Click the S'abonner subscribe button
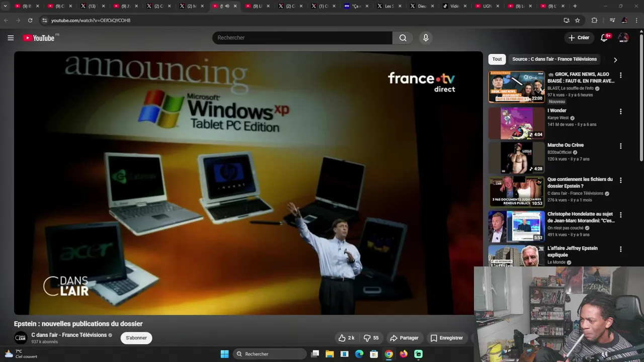This screenshot has height=362, width=644. coord(136,338)
